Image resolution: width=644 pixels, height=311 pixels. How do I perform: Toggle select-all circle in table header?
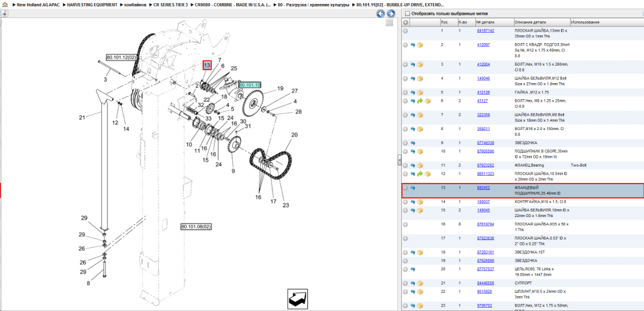point(405,23)
